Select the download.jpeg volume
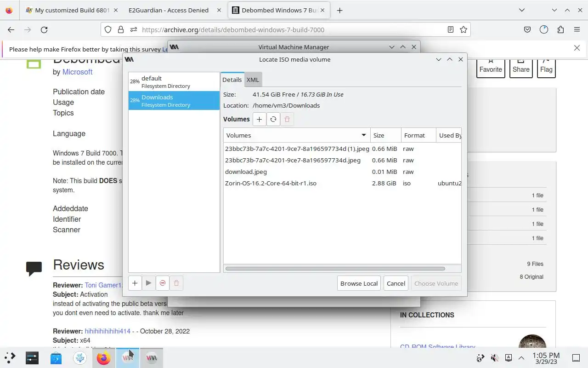 click(x=342, y=172)
